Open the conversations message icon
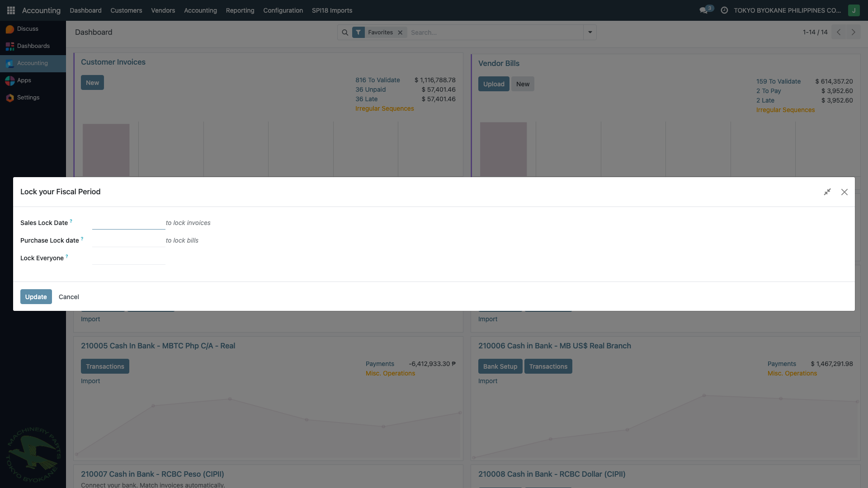 (703, 10)
